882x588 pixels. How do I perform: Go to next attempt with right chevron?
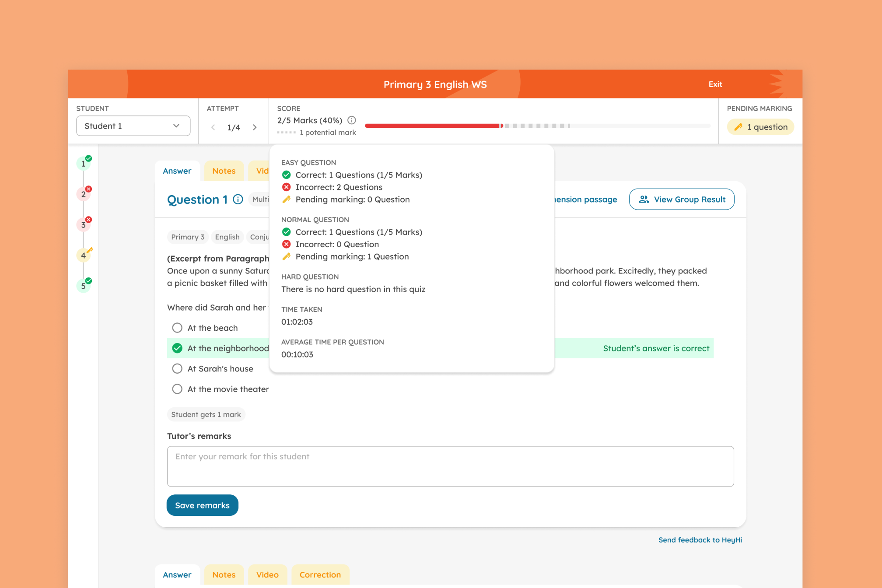point(255,127)
